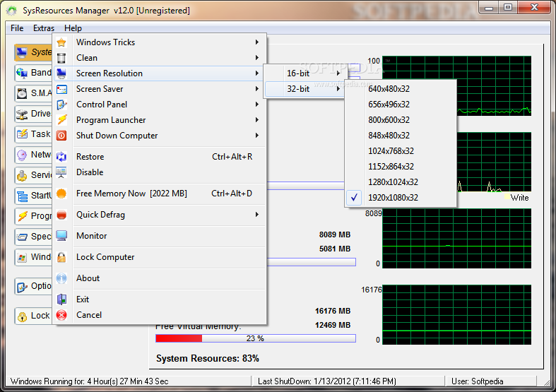Viewport: 556px width, 392px height.
Task: Open the 16-bit resolutions submenu
Action: coord(304,73)
